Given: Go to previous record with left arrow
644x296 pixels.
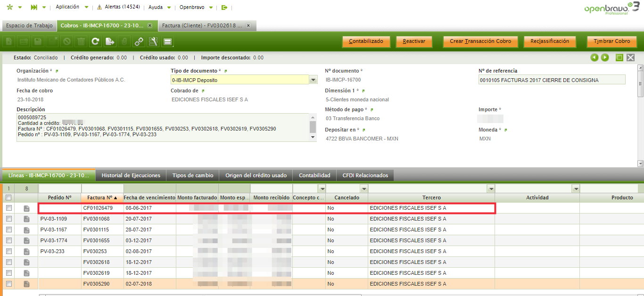Looking at the screenshot, I should tap(594, 58).
